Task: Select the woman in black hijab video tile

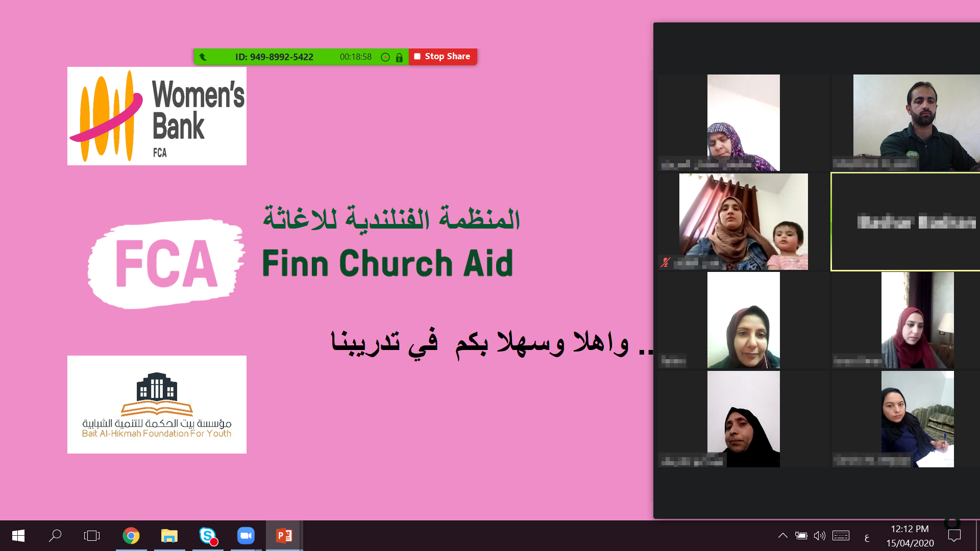Action: (744, 419)
